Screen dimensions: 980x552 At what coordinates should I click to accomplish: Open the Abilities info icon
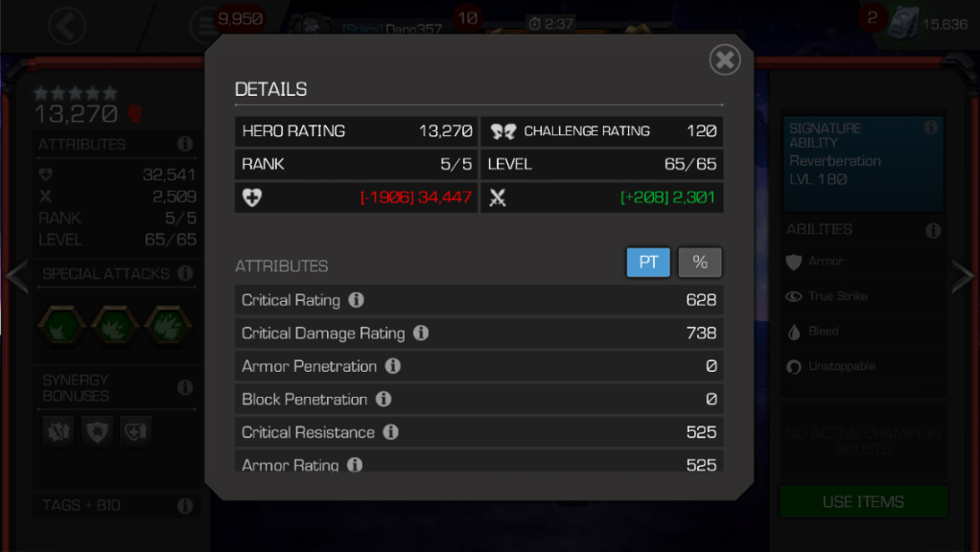pyautogui.click(x=933, y=230)
